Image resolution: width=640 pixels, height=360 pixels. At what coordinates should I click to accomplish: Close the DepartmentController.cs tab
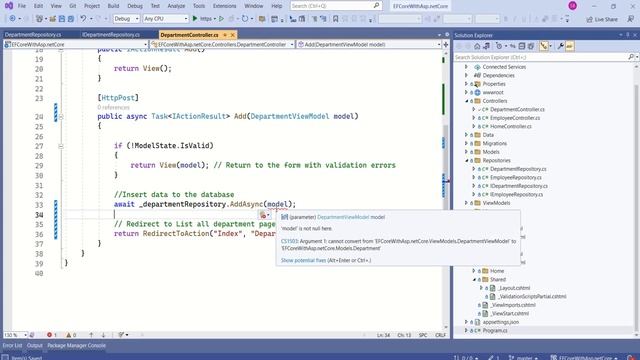(233, 35)
